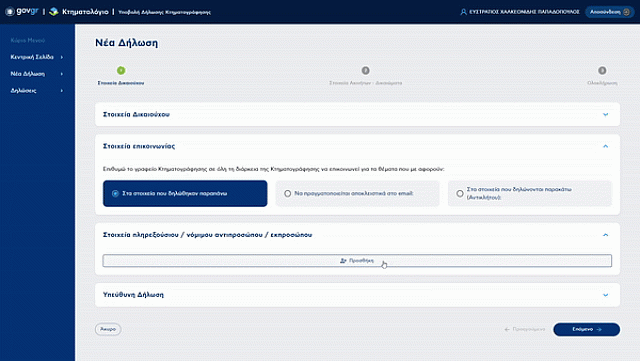The width and height of the screenshot is (640, 361).
Task: Click the add-person Προσθήκη icon
Action: (343, 261)
